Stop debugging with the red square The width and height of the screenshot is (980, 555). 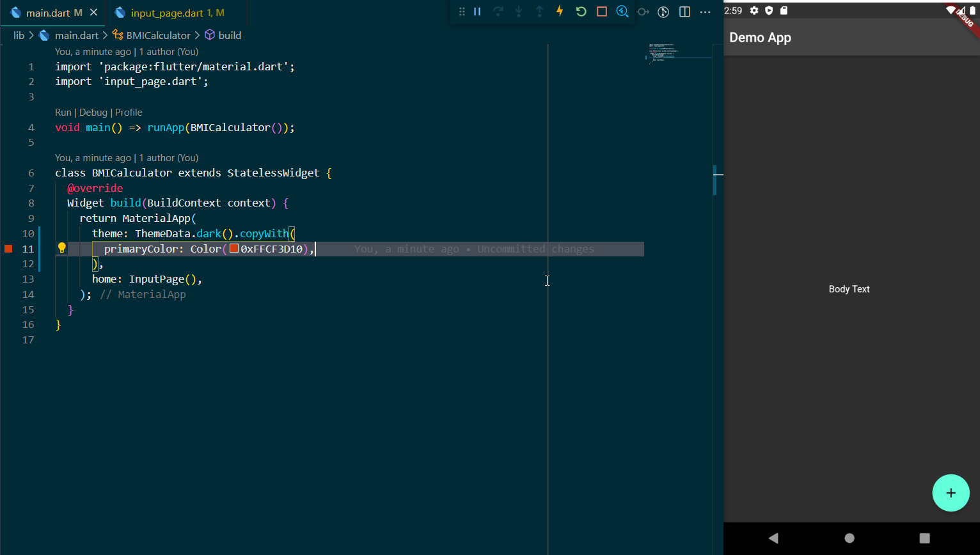[601, 12]
